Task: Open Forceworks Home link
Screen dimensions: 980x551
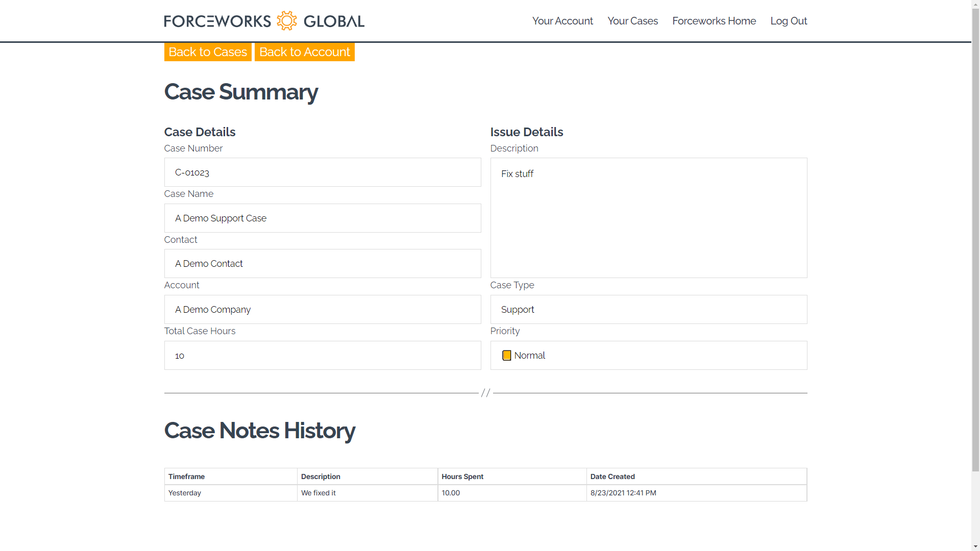Action: tap(714, 21)
